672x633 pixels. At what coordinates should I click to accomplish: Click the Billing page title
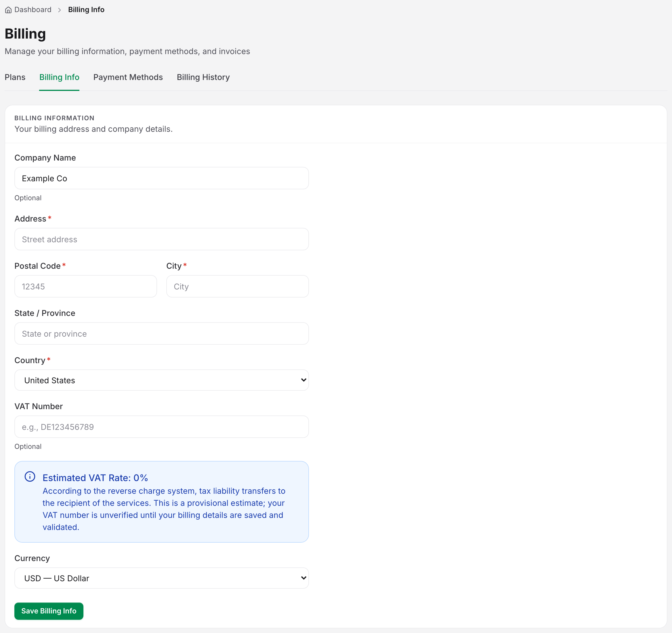click(25, 34)
